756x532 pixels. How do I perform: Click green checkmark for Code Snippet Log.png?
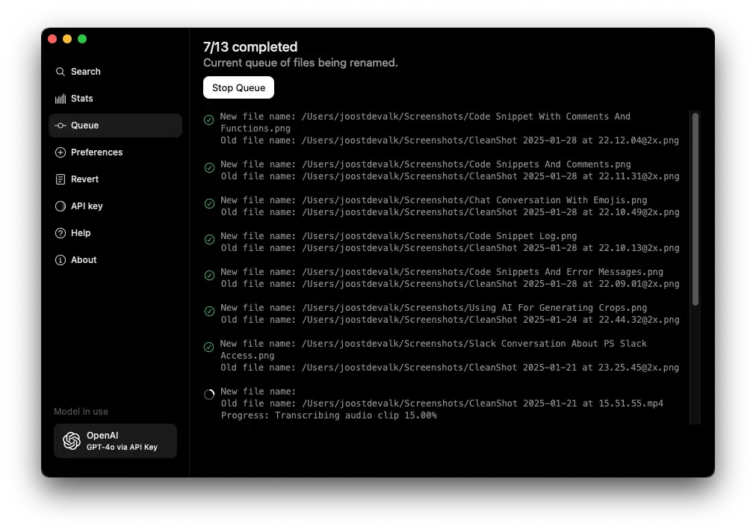tap(209, 239)
